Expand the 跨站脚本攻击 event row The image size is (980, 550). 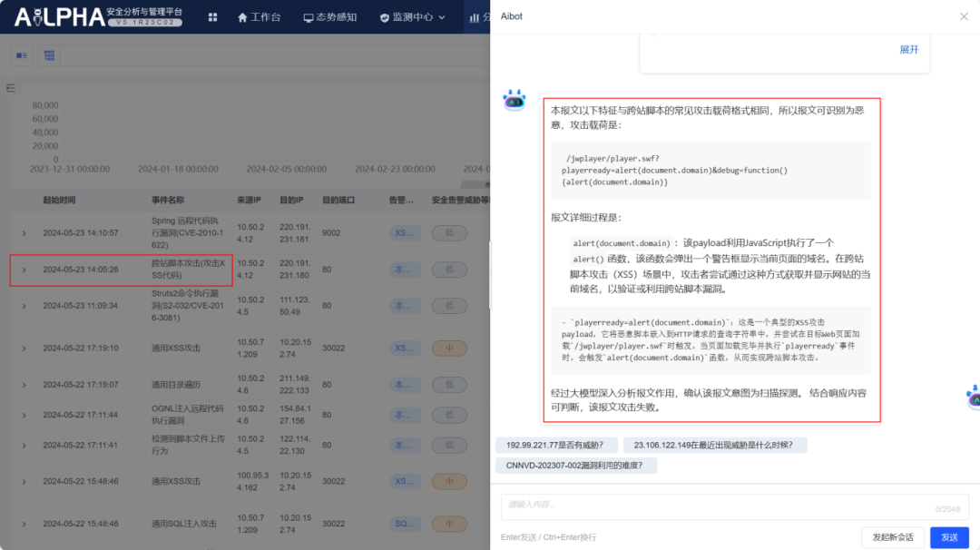coord(24,270)
